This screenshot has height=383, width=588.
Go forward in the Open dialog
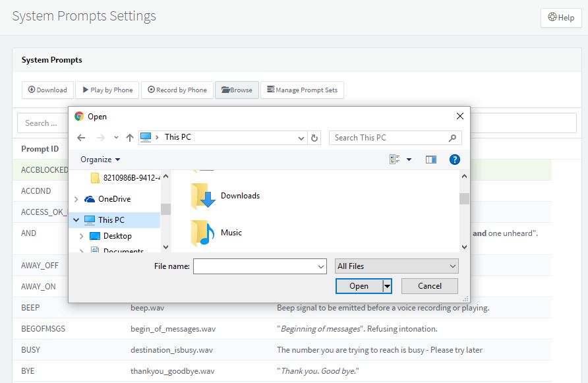[x=100, y=138]
